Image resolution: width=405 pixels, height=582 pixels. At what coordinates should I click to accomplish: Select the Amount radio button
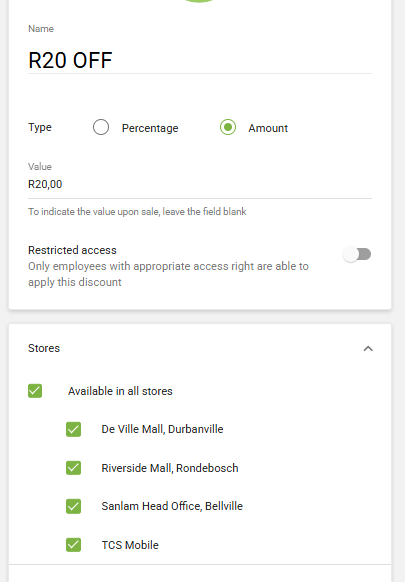pyautogui.click(x=228, y=127)
